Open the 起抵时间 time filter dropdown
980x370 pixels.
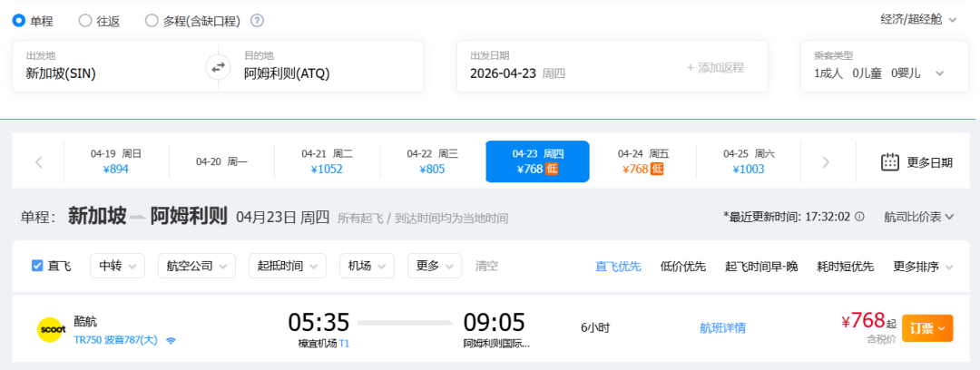(x=287, y=266)
